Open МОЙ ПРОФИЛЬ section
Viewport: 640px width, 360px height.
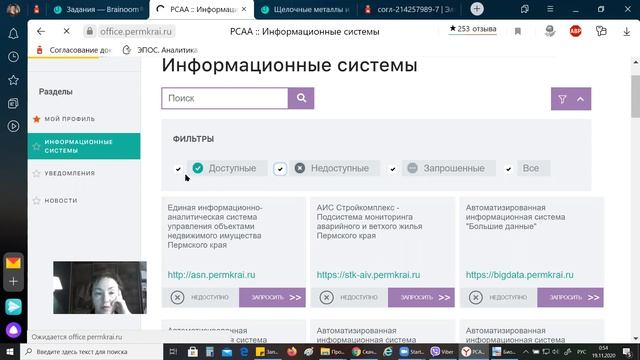coord(69,119)
